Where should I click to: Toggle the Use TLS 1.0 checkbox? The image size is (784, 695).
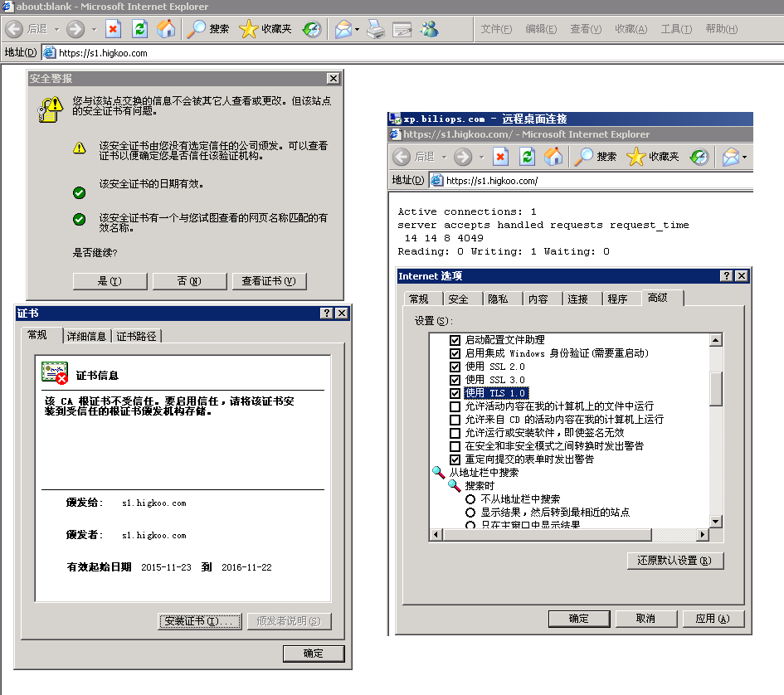455,393
